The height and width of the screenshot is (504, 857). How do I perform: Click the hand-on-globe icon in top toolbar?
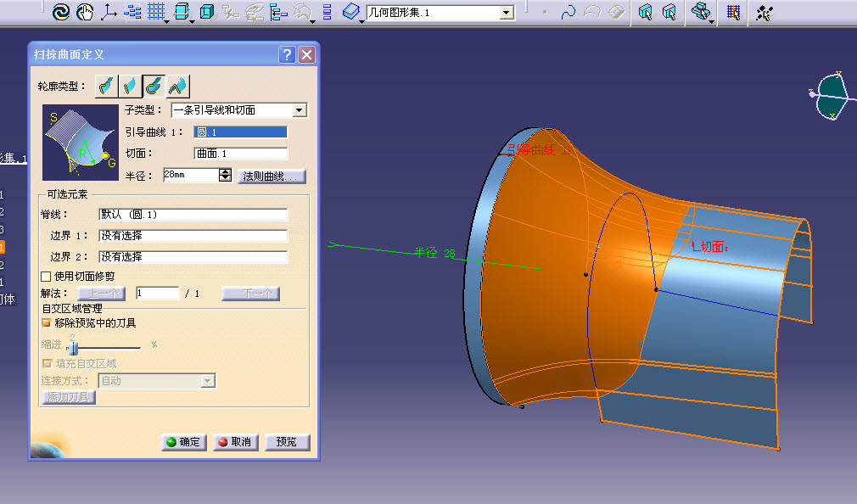tap(85, 12)
